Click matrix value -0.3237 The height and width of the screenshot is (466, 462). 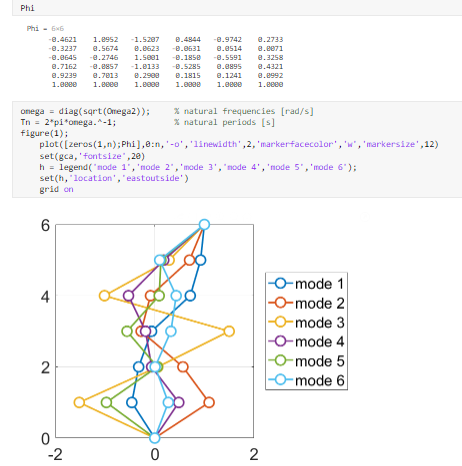(62, 48)
